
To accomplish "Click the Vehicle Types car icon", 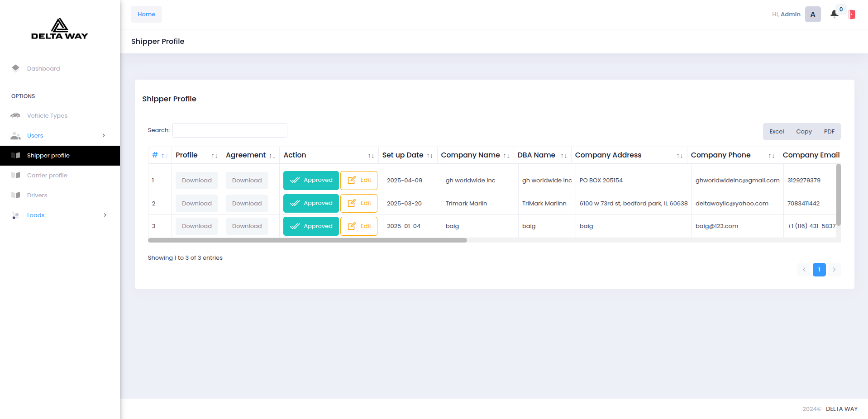I will [x=15, y=115].
